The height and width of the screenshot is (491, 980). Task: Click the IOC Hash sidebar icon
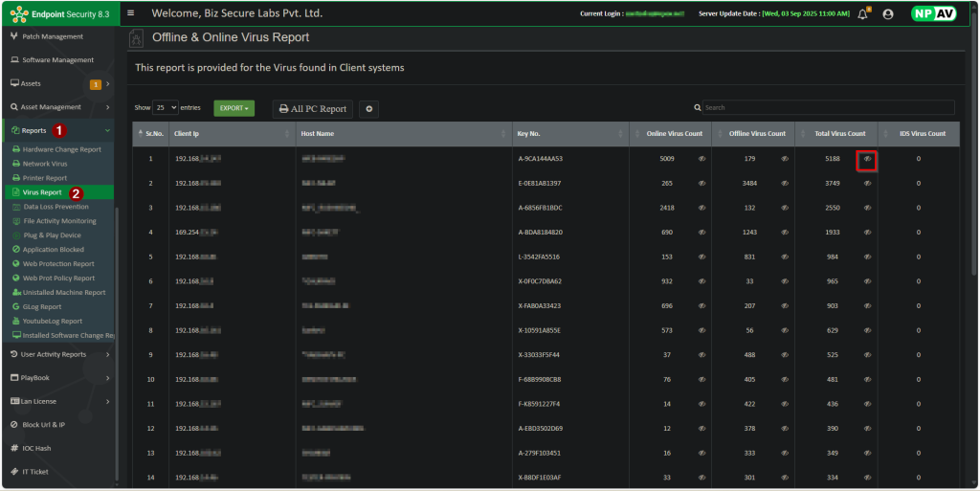coord(14,448)
